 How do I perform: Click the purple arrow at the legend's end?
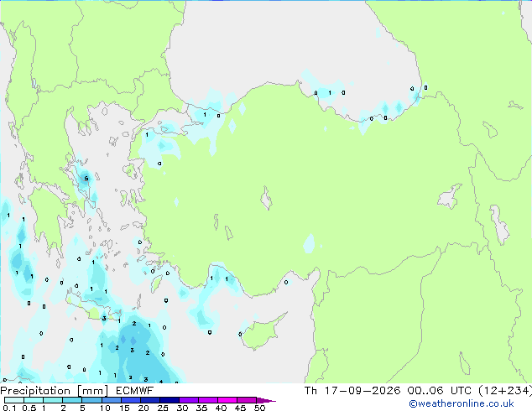point(266,400)
